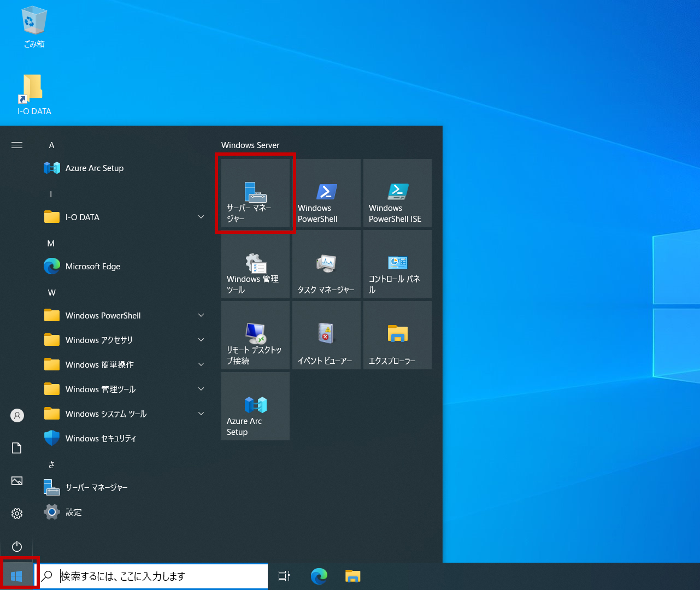Click the letter M group header
This screenshot has width=700, height=590.
click(51, 244)
